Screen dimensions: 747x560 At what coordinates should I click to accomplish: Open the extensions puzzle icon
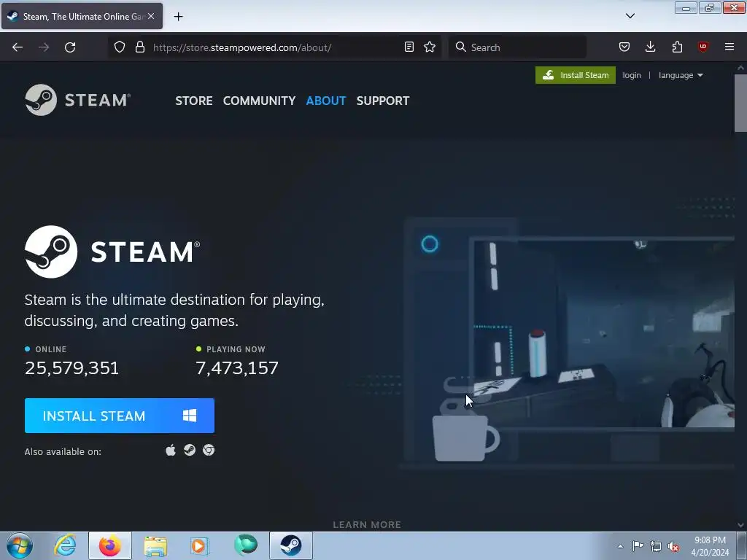[677, 47]
